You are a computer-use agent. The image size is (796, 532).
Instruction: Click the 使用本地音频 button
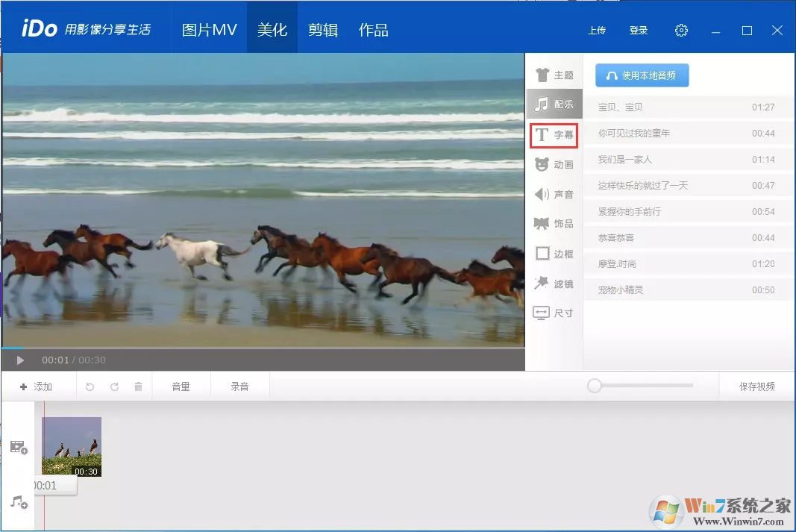pos(642,75)
